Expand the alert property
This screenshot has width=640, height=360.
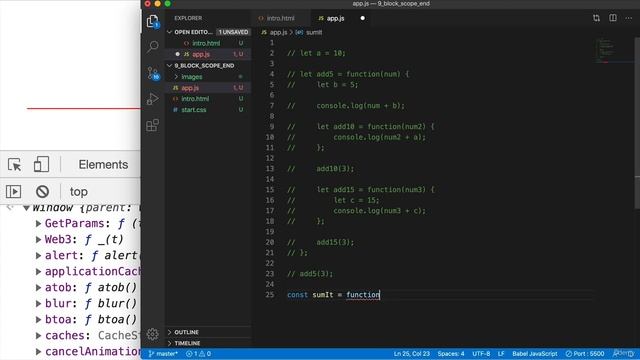click(x=38, y=256)
